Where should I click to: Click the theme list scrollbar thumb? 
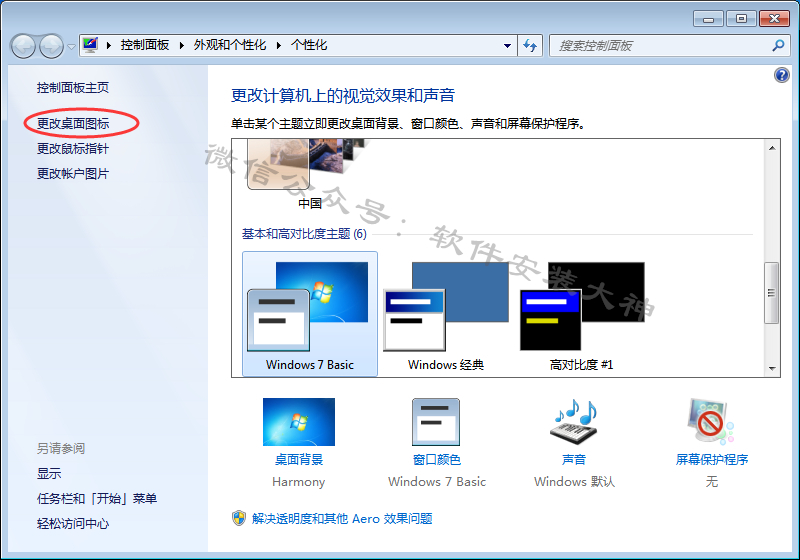[771, 293]
